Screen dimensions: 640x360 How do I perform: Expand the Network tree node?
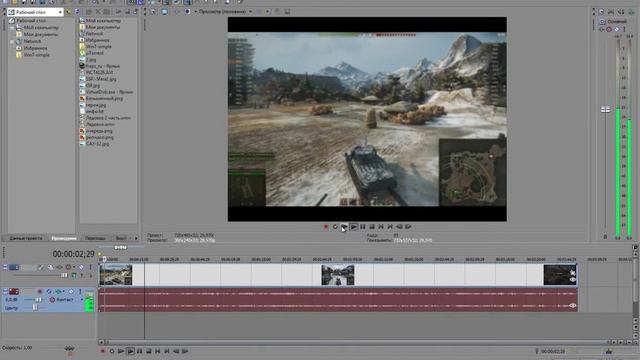[x=12, y=41]
